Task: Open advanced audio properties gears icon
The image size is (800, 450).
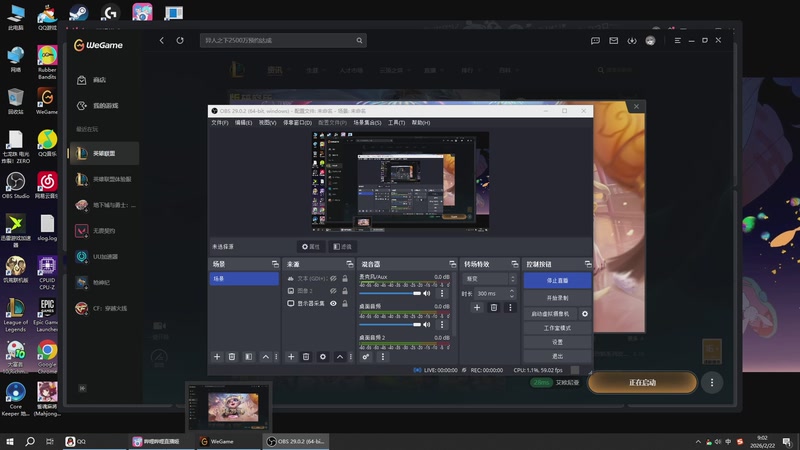Action: point(366,357)
